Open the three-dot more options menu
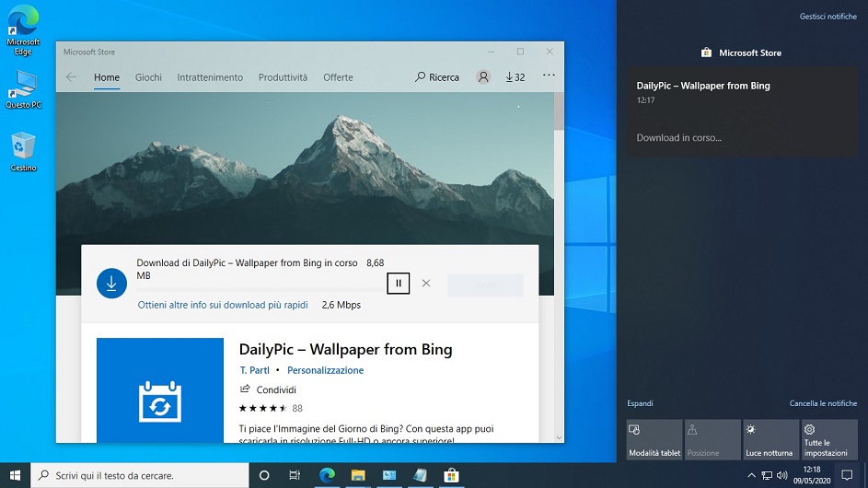Viewport: 868px width, 488px height. (549, 76)
